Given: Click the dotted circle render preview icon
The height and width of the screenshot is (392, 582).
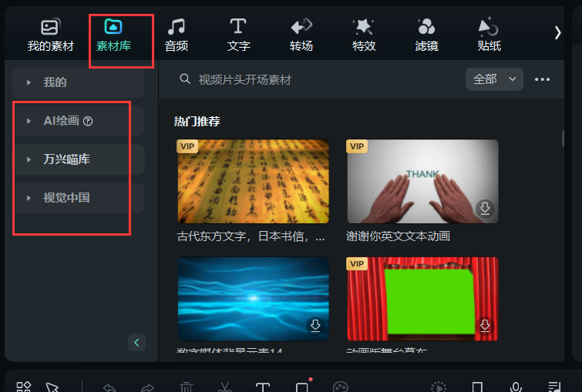Looking at the screenshot, I should pyautogui.click(x=439, y=387).
